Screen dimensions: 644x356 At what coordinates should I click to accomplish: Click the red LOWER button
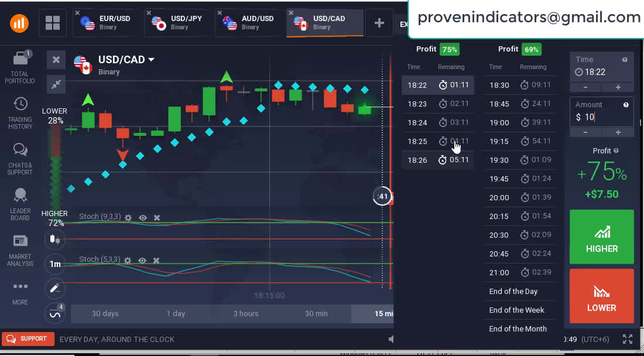(601, 296)
